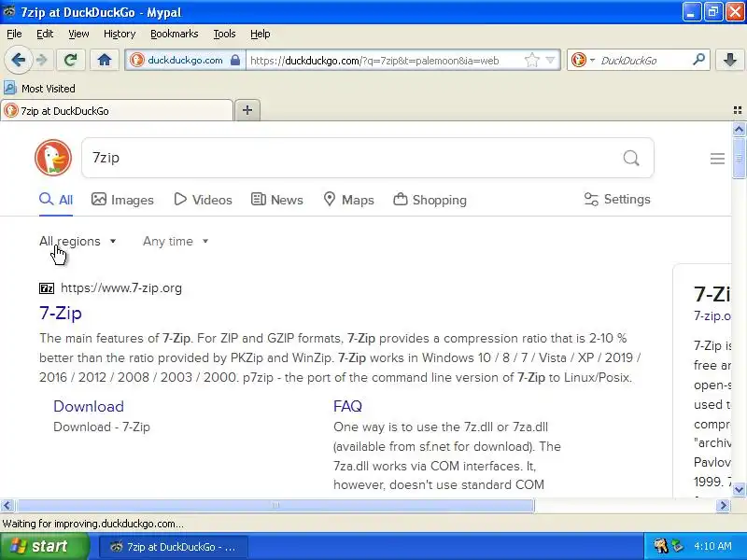The image size is (747, 560).
Task: Open the Most Visited bookmarks folder
Action: [39, 88]
